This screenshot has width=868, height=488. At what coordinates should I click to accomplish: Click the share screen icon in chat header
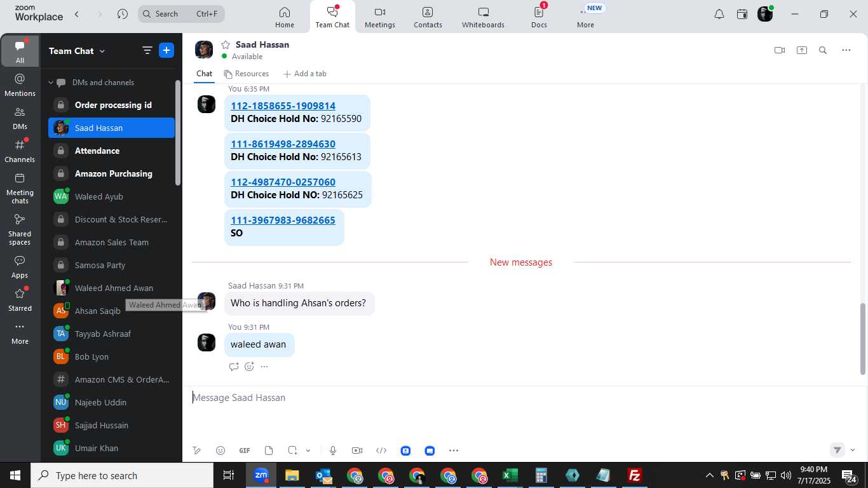802,50
